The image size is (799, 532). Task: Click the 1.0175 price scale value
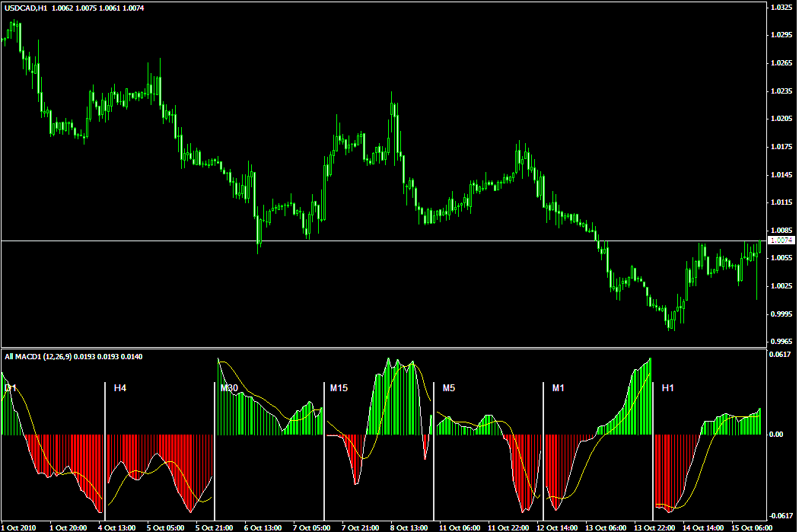(x=781, y=147)
